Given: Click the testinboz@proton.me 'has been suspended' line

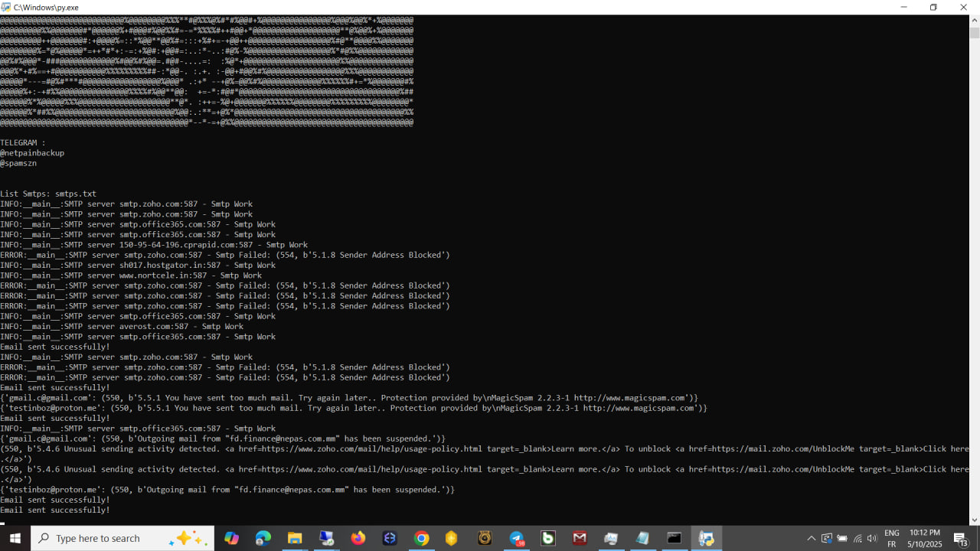Looking at the screenshot, I should coord(227,490).
